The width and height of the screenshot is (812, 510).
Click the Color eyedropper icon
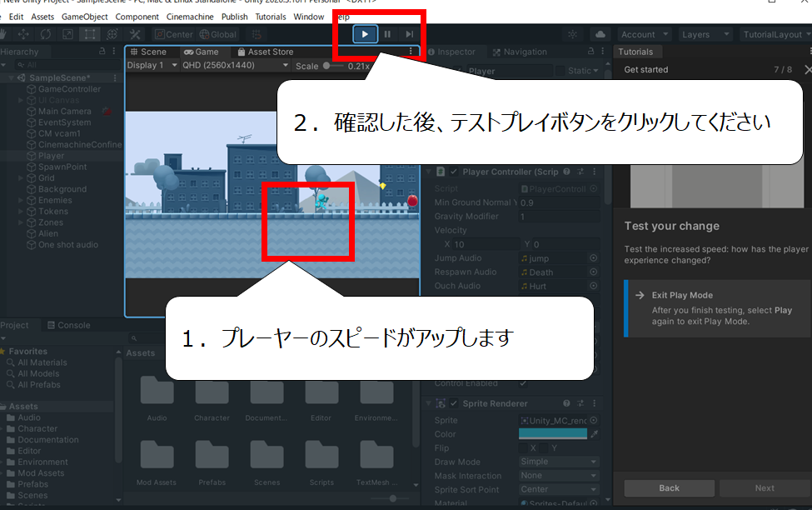tap(594, 434)
